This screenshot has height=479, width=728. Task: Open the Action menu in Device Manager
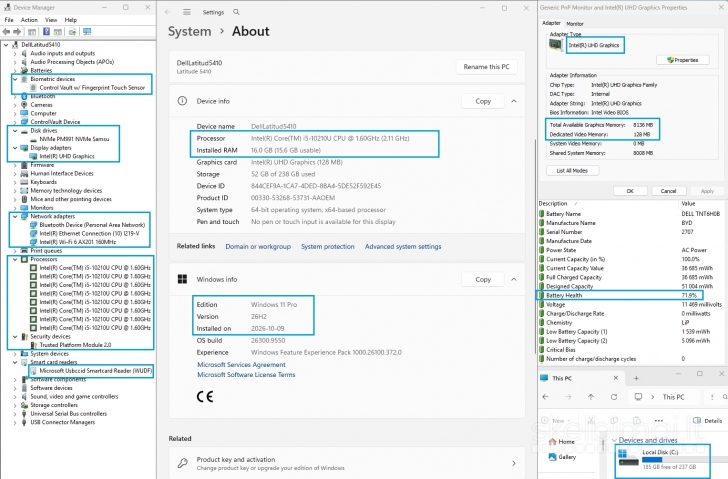(29, 20)
